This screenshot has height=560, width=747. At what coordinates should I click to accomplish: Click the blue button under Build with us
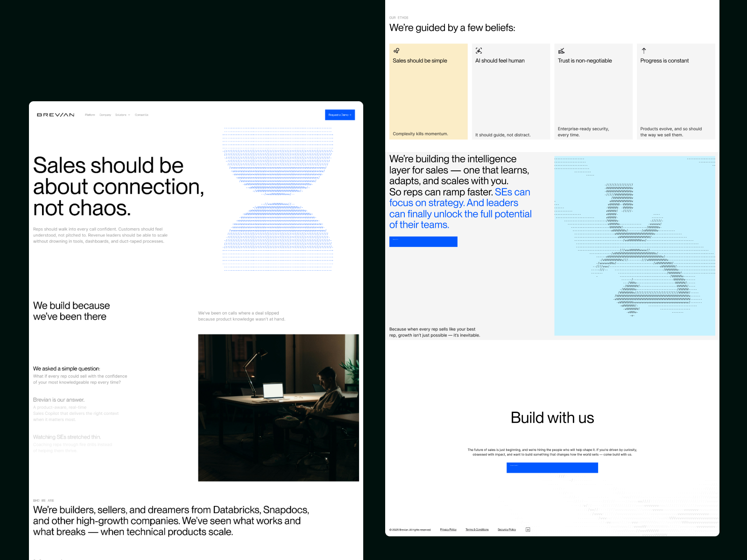pyautogui.click(x=552, y=468)
